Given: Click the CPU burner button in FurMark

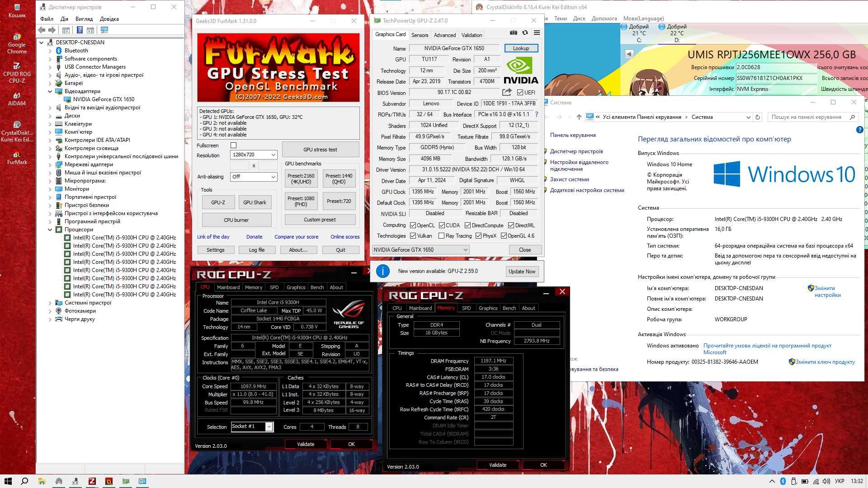Looking at the screenshot, I should coord(236,220).
